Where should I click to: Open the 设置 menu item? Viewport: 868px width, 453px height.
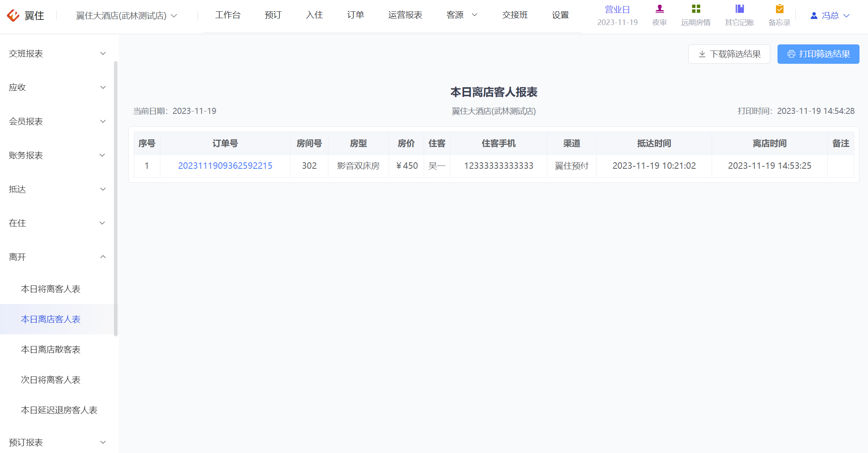coord(560,15)
